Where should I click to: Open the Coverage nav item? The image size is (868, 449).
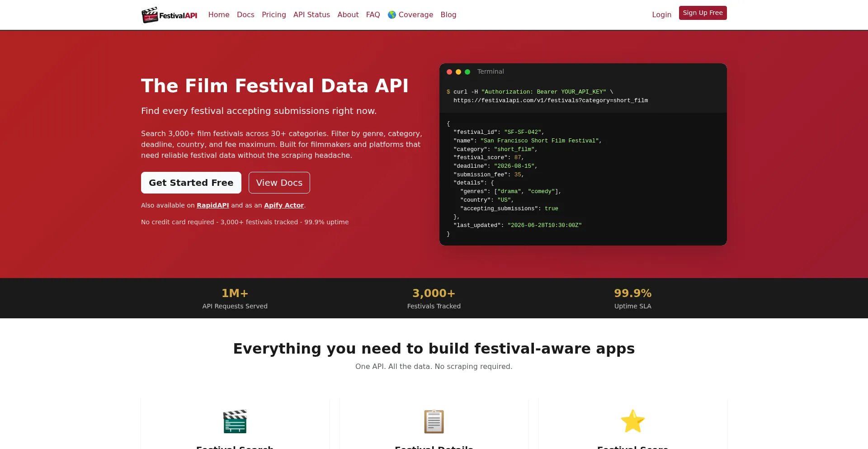(410, 15)
